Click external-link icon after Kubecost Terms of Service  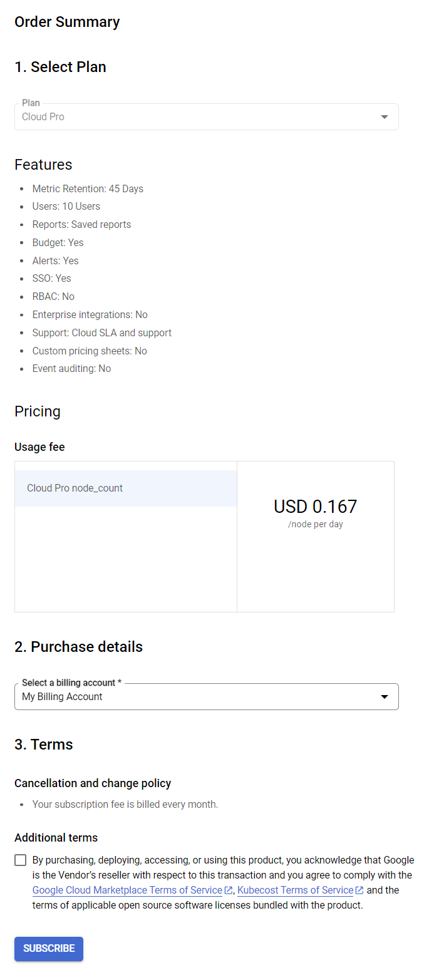(359, 890)
